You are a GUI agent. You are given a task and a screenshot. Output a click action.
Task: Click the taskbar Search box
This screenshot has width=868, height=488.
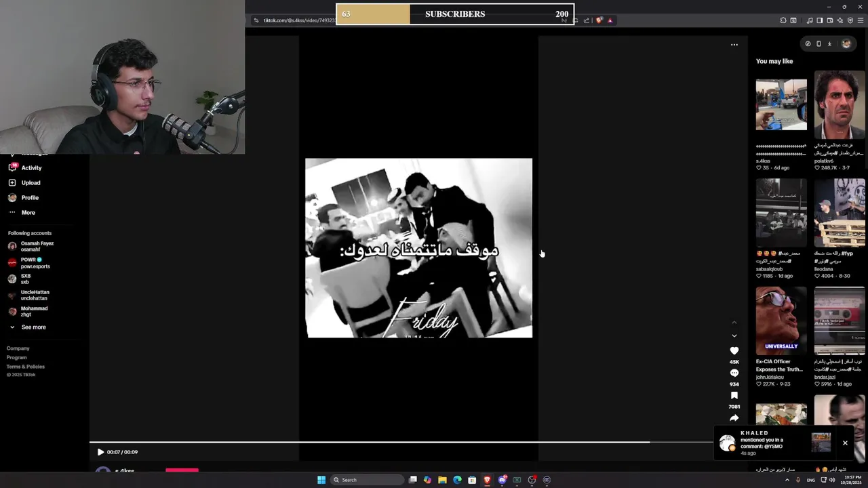point(367,480)
